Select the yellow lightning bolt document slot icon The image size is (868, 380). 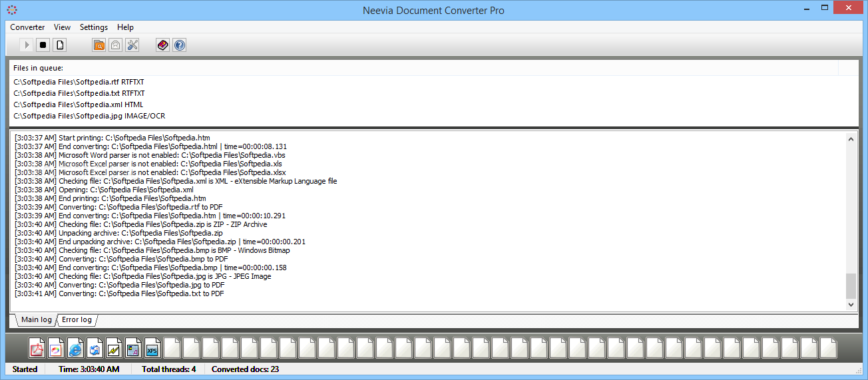(x=114, y=348)
